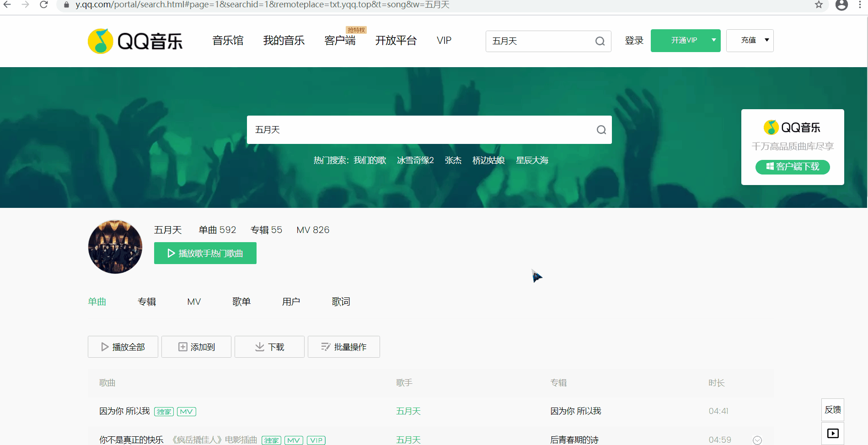
Task: Click the VIP badge on 你不是真正的快乐
Action: coord(316,440)
